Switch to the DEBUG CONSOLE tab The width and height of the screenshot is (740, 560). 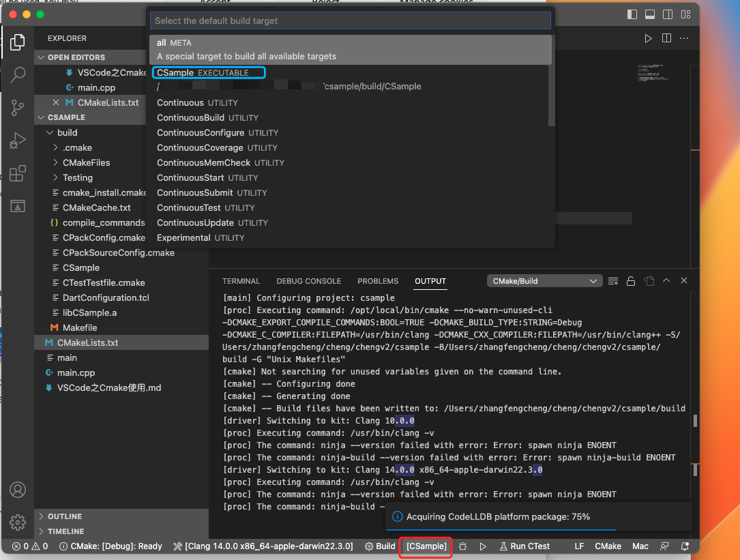tap(309, 281)
